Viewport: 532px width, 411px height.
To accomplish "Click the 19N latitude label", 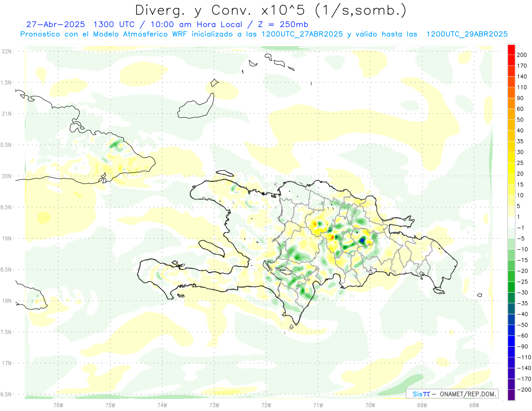I will pos(6,239).
